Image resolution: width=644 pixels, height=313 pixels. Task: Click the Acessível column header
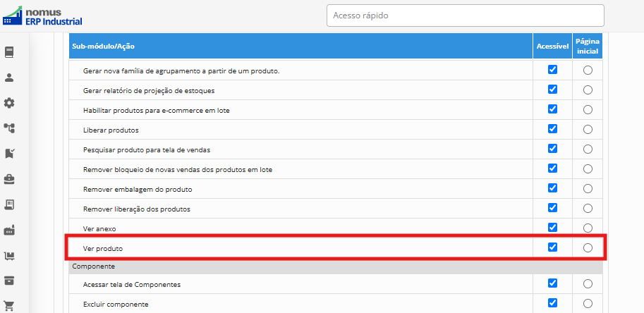(552, 47)
